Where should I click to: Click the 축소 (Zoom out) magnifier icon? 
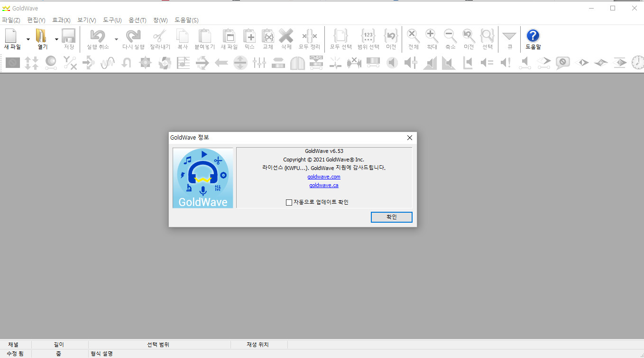450,36
